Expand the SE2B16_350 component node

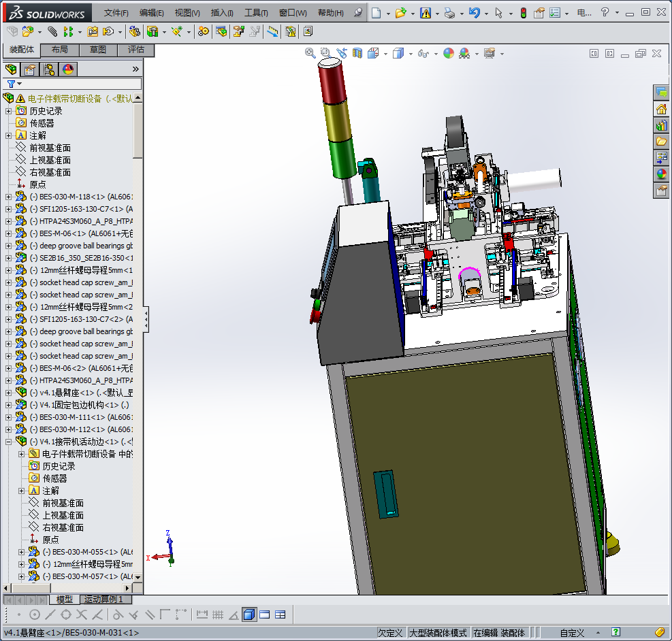pos(8,258)
